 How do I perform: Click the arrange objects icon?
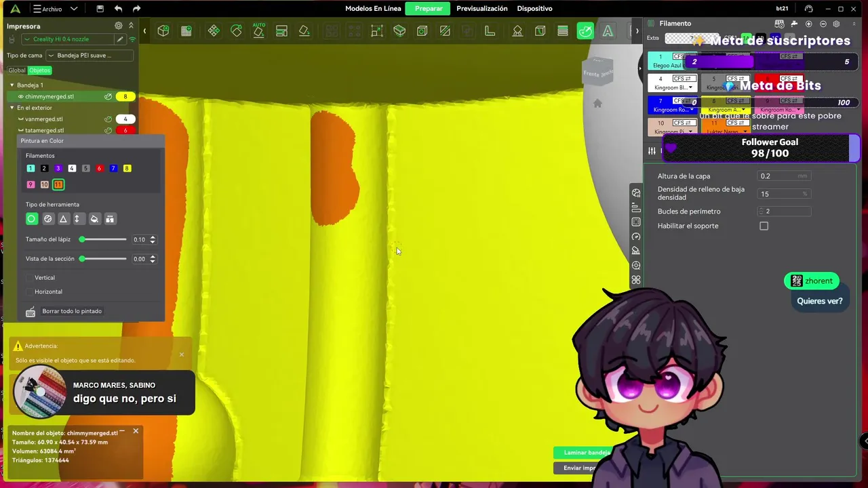click(x=281, y=30)
